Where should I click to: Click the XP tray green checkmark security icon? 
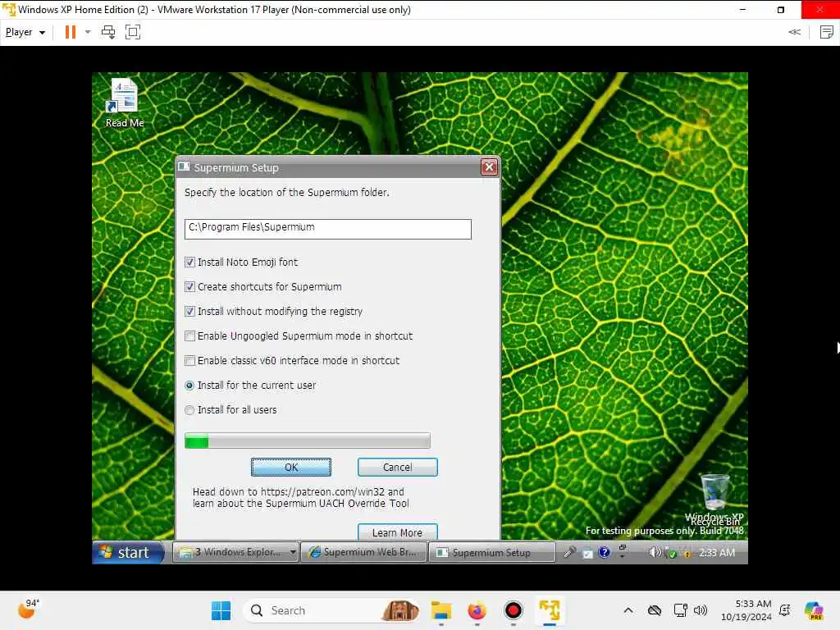[671, 553]
